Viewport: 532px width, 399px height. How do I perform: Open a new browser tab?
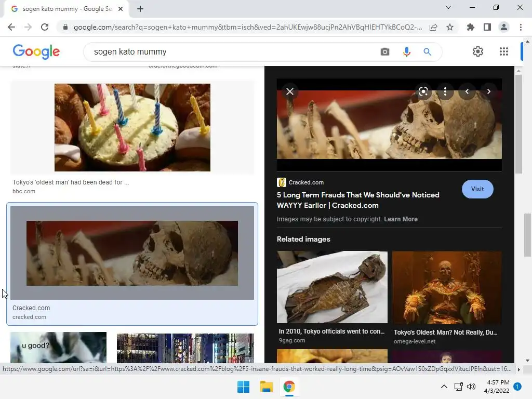(x=140, y=9)
